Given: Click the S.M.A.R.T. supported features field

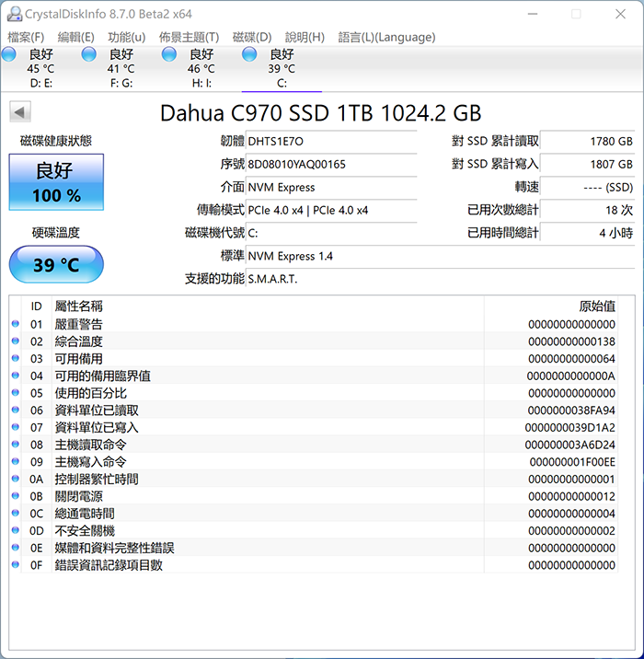Looking at the screenshot, I should pos(441,279).
